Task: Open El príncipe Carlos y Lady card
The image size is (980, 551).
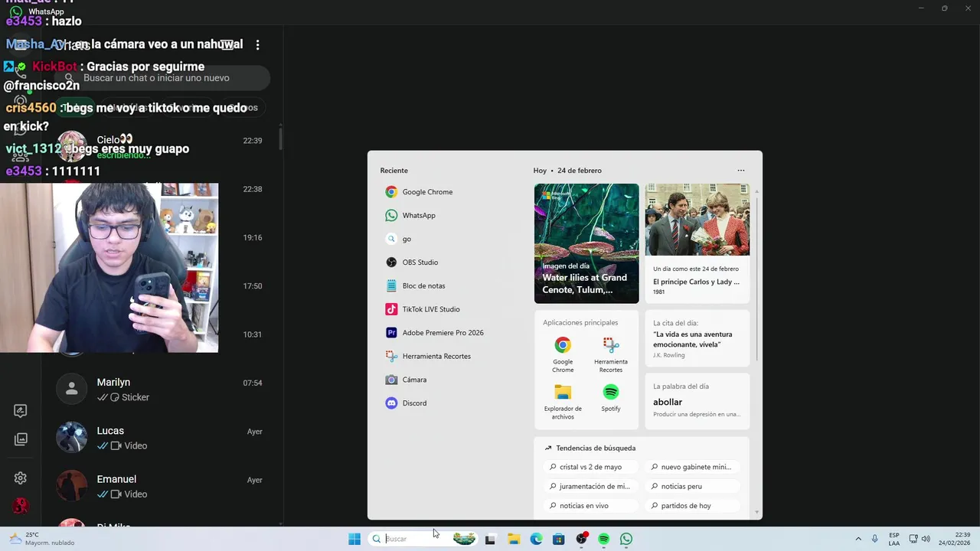Action: coord(697,243)
